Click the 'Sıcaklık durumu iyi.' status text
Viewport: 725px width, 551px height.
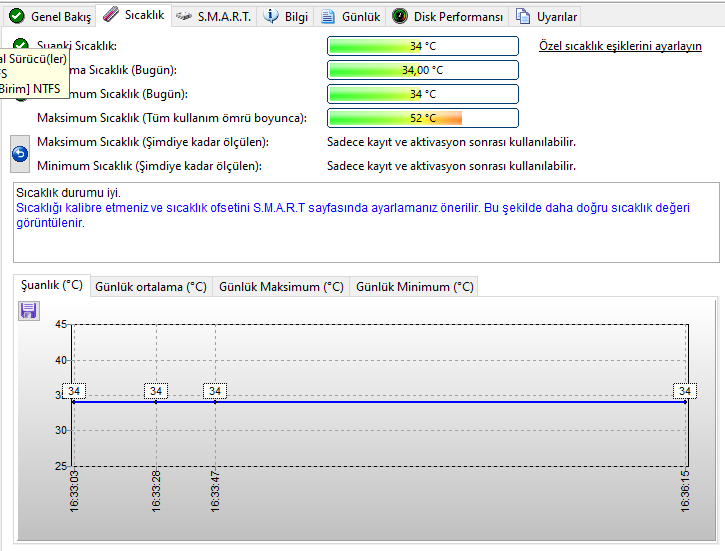tap(68, 193)
